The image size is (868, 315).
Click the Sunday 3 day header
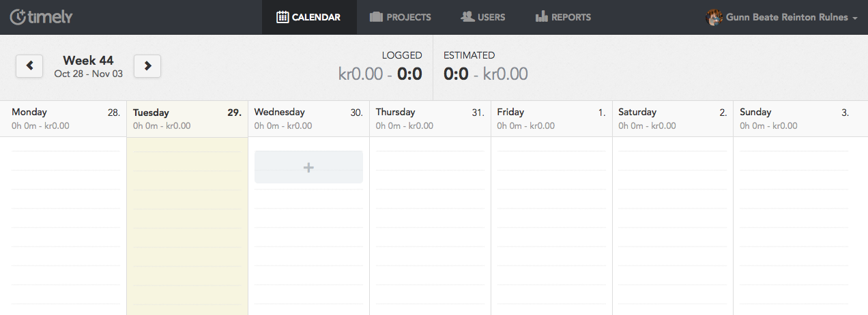tap(794, 119)
